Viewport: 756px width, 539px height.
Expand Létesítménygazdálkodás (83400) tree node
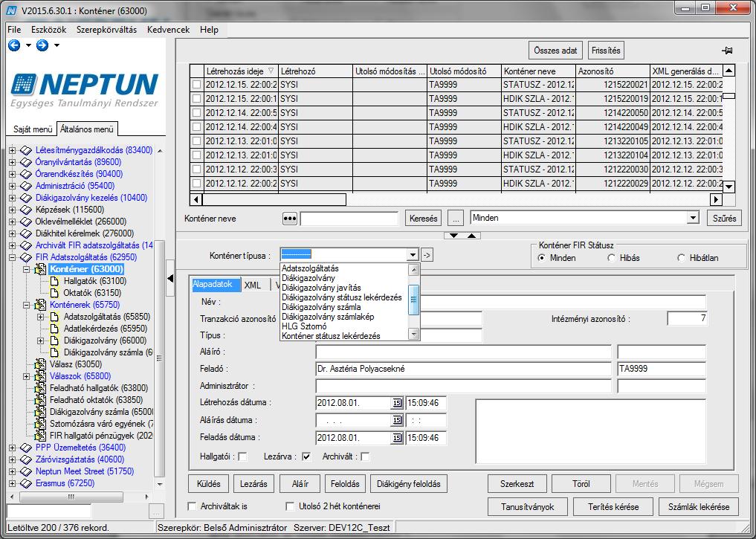pyautogui.click(x=12, y=150)
